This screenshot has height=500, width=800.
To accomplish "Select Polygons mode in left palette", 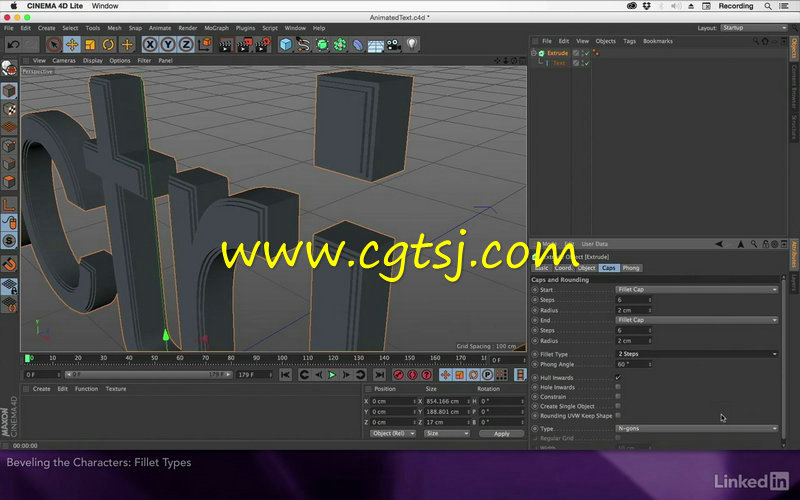I will coord(9,182).
